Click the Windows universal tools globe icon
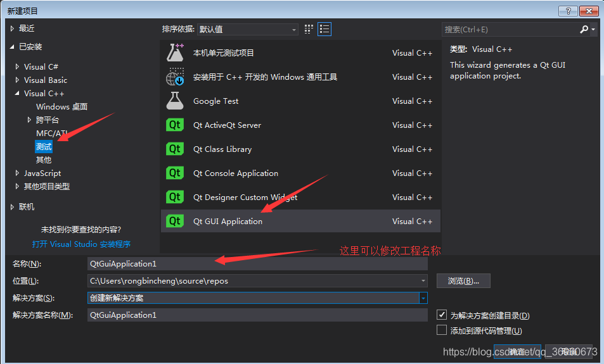Screen dimensions: 604x364 175,77
